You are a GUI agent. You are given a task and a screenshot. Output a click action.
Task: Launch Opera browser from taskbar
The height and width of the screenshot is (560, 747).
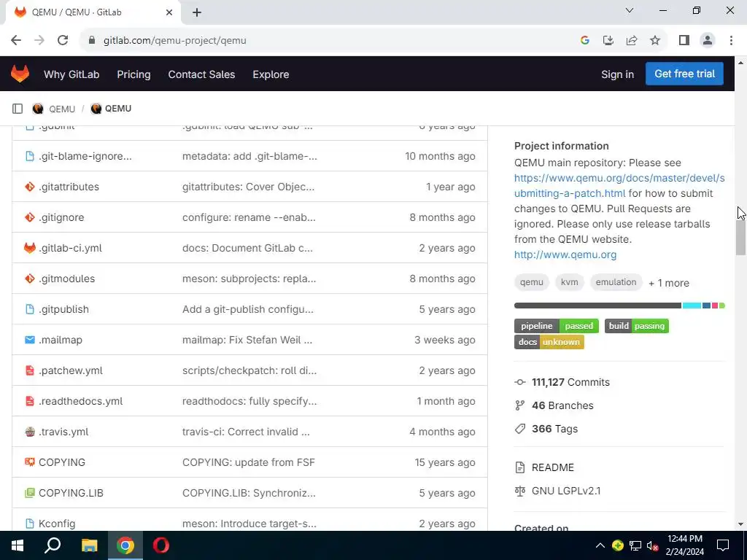161,545
